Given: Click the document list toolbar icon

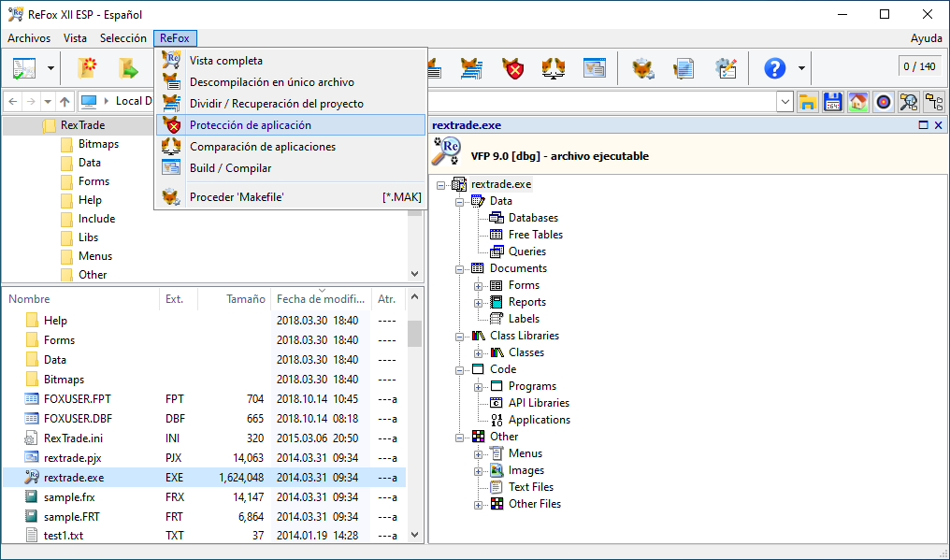Looking at the screenshot, I should tap(684, 68).
